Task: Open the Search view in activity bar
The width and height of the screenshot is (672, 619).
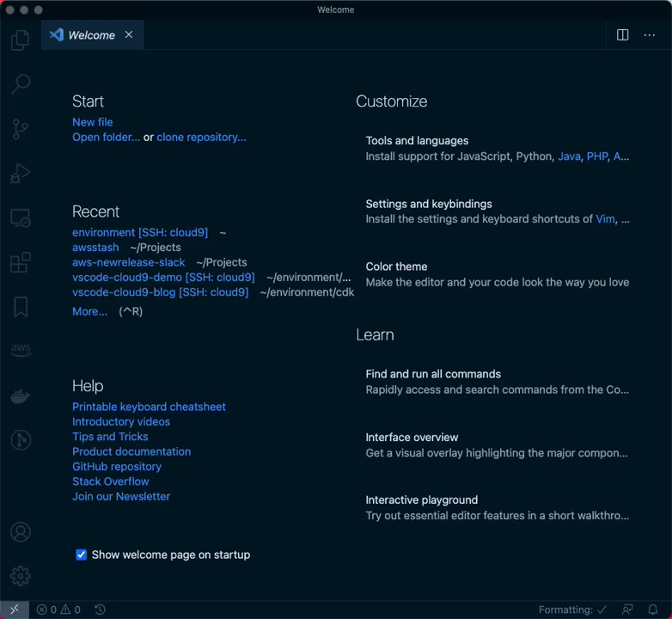Action: click(20, 84)
